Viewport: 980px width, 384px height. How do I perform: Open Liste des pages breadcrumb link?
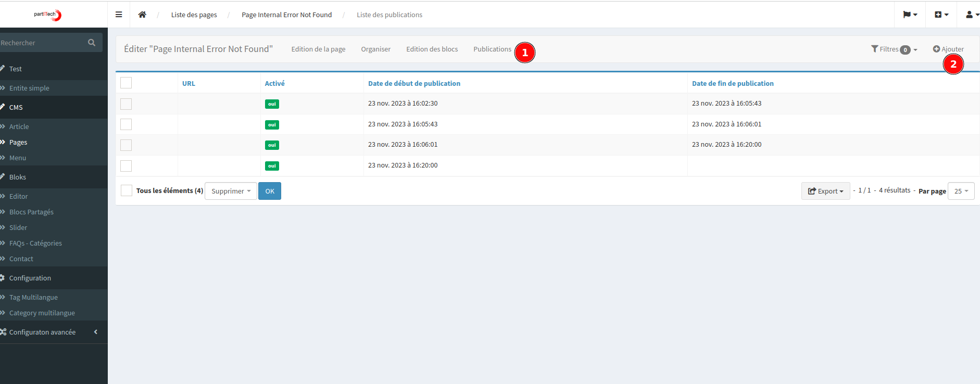click(194, 15)
